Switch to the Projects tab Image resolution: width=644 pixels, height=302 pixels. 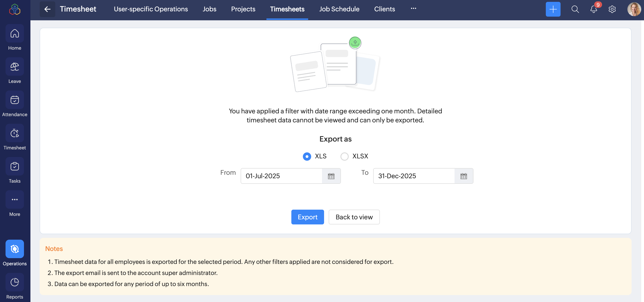coord(243,9)
